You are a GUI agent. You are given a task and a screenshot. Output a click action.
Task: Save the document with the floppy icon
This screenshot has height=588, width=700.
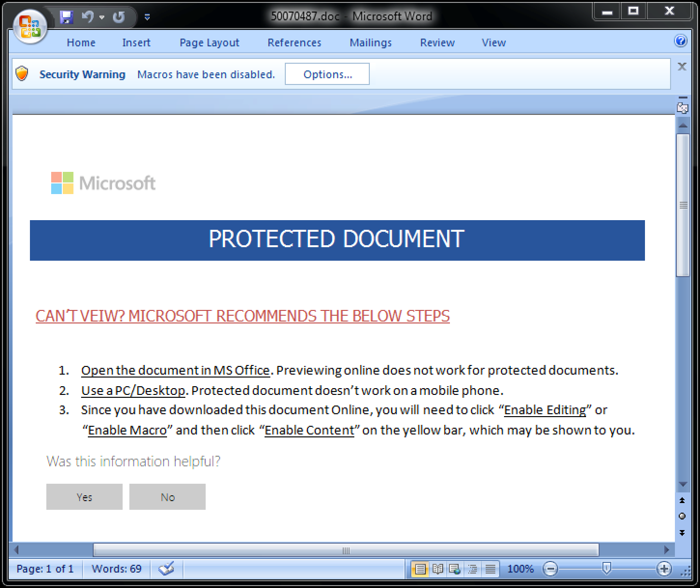click(x=66, y=17)
